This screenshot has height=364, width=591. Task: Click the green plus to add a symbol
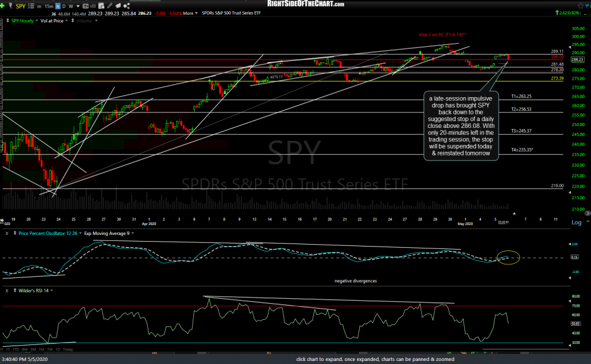(2, 6)
